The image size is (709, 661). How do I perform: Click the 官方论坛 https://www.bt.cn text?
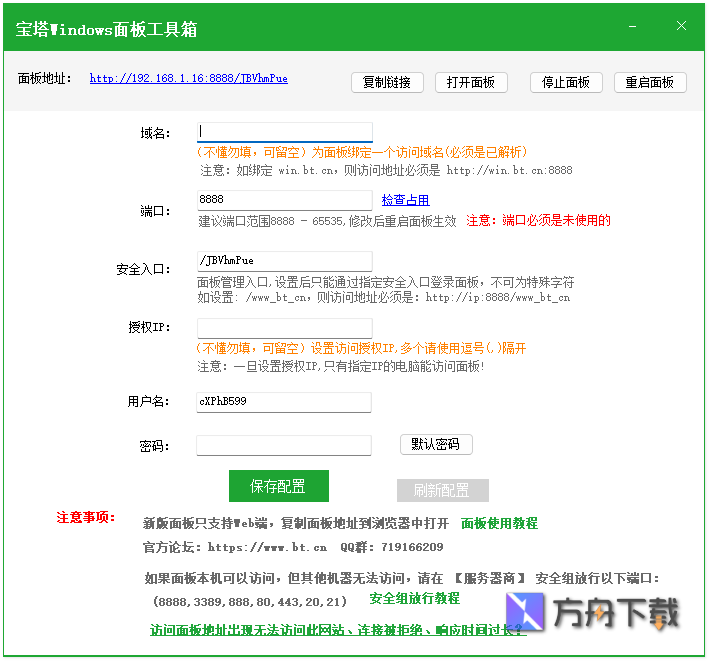click(235, 547)
